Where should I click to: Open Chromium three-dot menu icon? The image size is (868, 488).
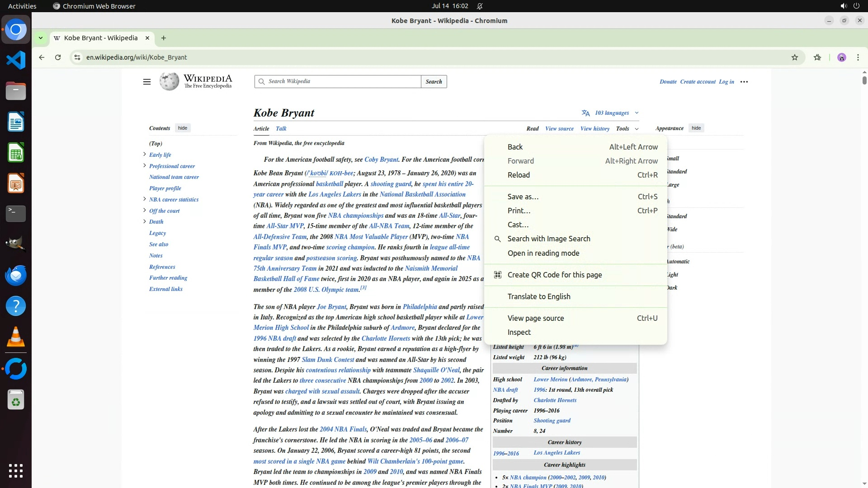pos(858,57)
